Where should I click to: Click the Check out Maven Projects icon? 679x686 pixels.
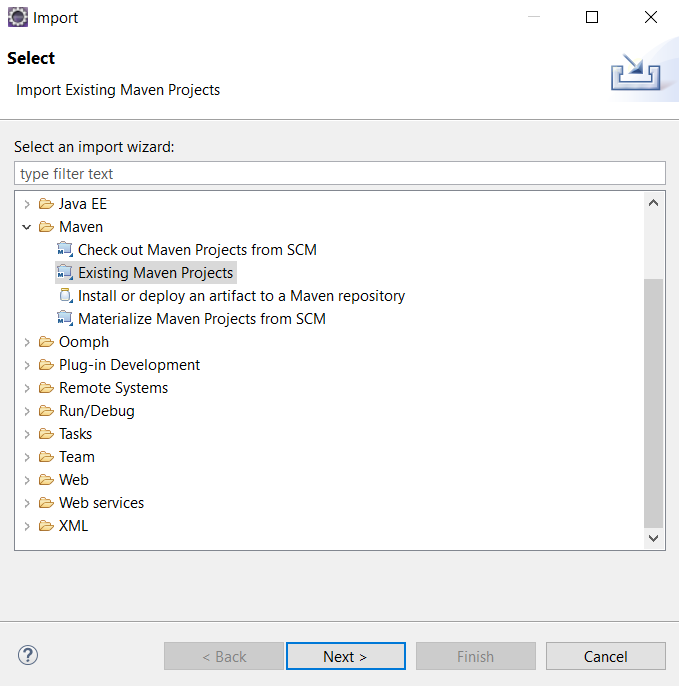65,249
